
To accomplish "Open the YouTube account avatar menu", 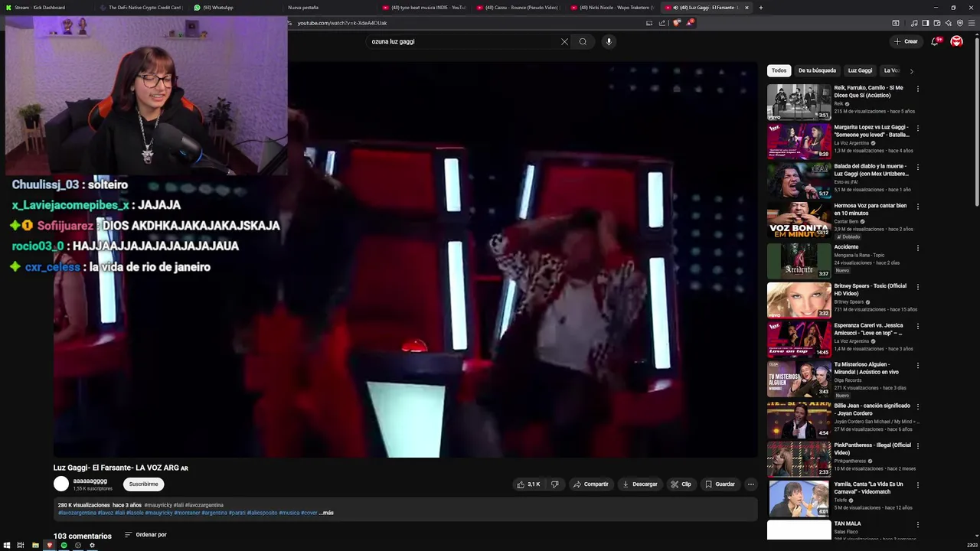I will pos(956,41).
